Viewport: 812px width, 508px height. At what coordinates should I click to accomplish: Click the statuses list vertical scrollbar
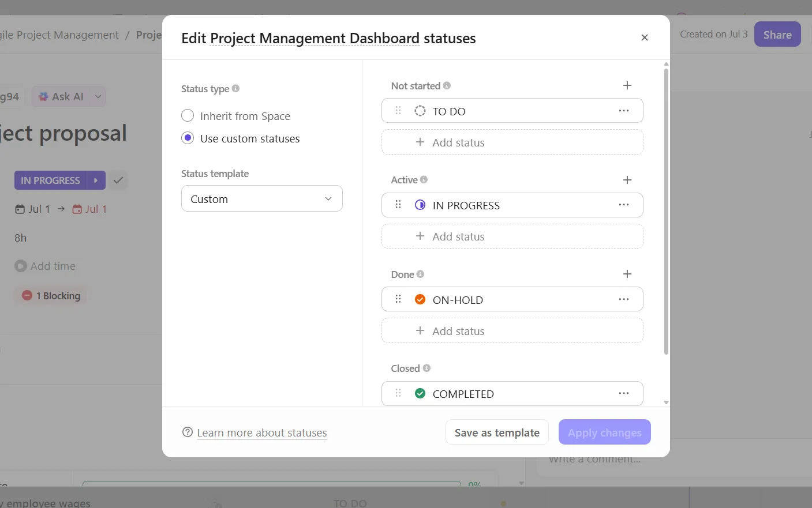click(666, 211)
